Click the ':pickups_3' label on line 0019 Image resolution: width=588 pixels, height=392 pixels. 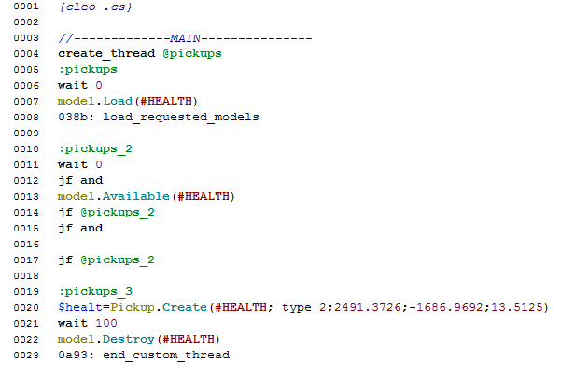click(x=95, y=292)
